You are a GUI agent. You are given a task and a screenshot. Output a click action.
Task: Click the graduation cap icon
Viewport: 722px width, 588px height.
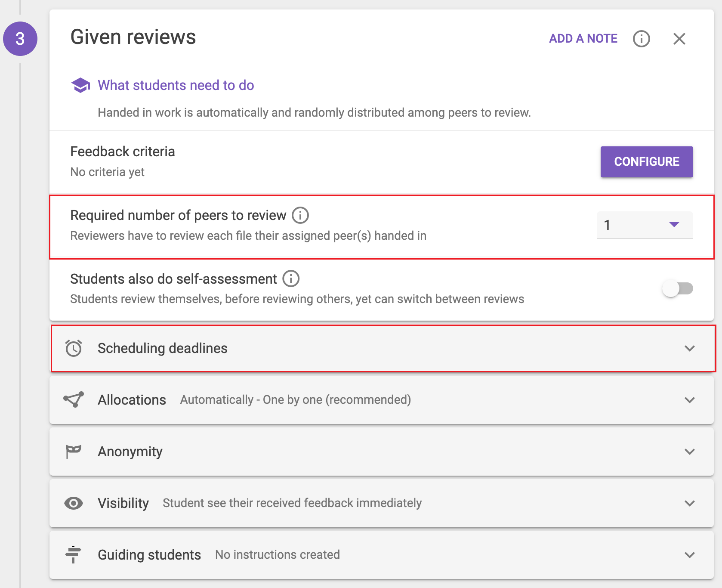pyautogui.click(x=80, y=85)
